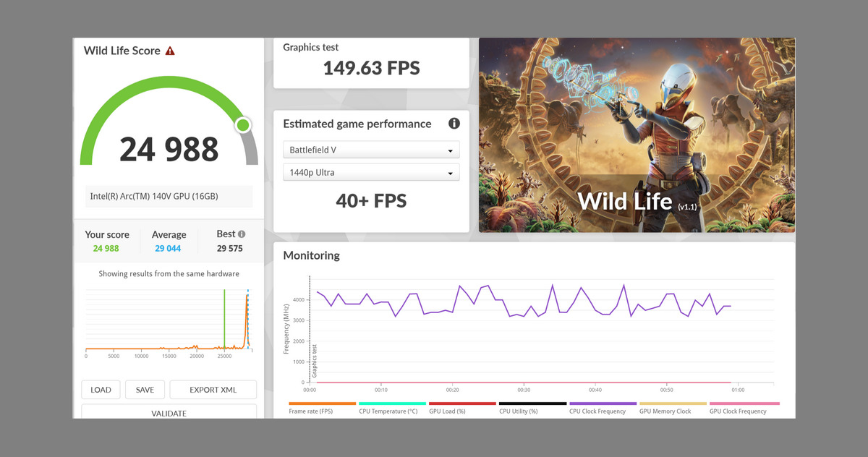868x457 pixels.
Task: Click the Average score value 29 044
Action: [x=168, y=248]
